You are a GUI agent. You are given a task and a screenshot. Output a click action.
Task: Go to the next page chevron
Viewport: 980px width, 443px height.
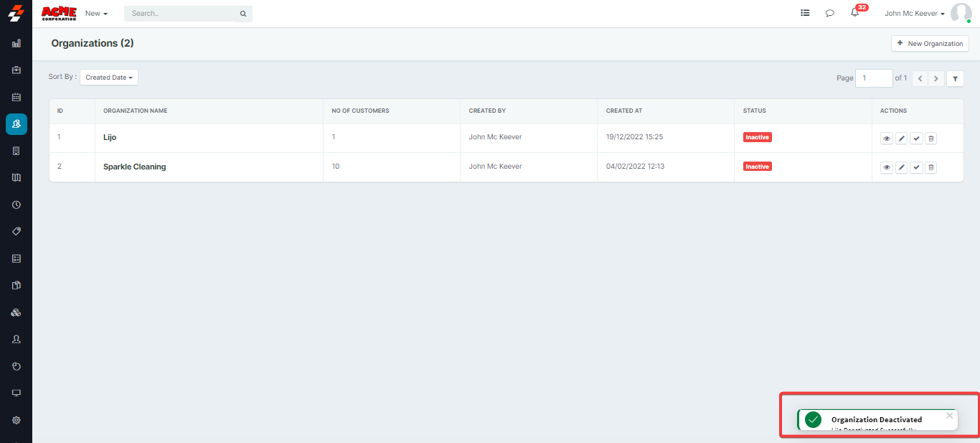click(x=936, y=78)
